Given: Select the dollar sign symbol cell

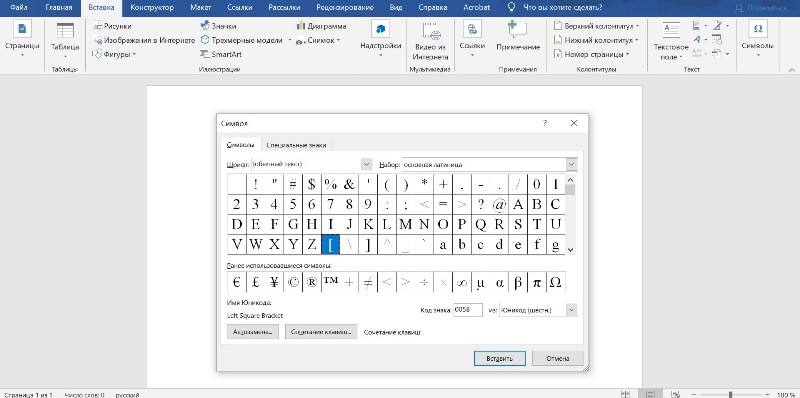Looking at the screenshot, I should coord(312,184).
